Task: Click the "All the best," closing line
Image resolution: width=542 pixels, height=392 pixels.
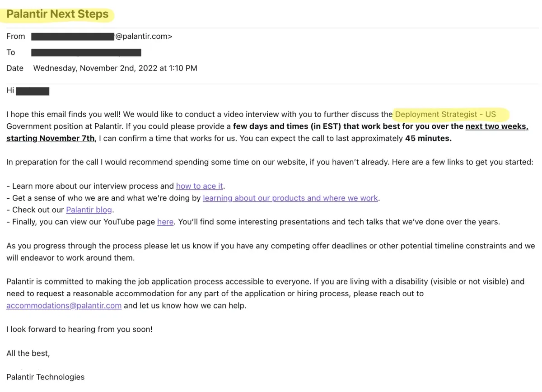Action: pyautogui.click(x=28, y=353)
